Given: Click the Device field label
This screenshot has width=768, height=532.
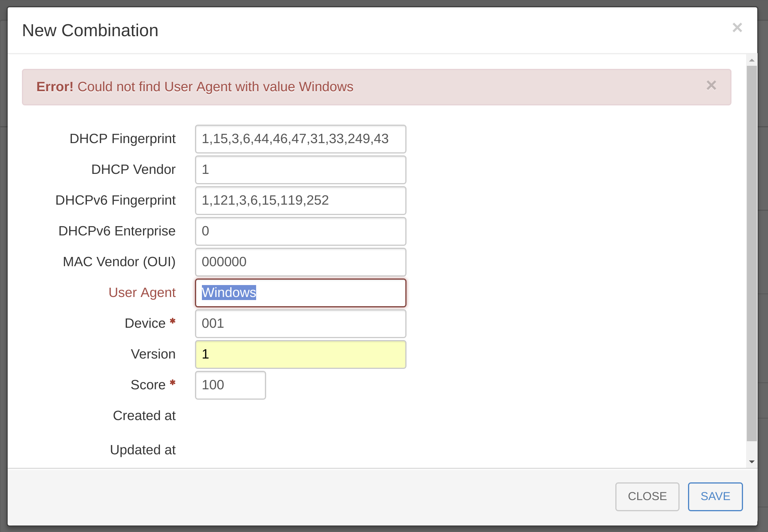Looking at the screenshot, I should [x=145, y=324].
